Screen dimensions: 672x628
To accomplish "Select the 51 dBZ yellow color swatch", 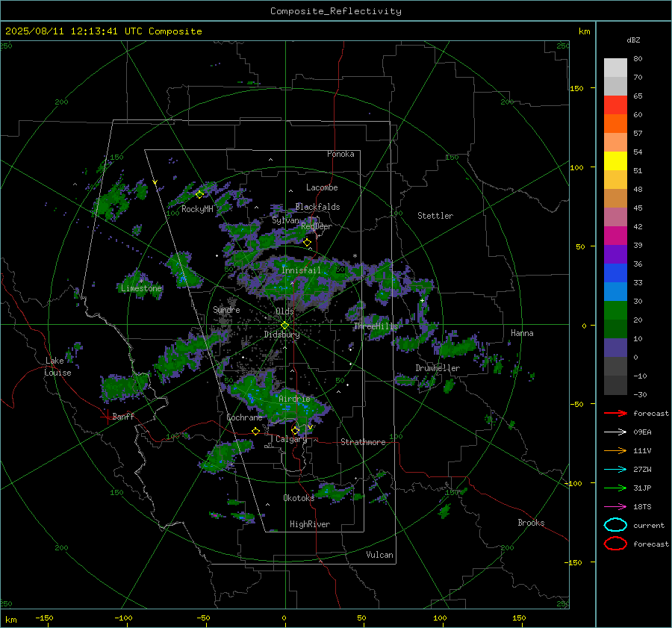I will click(615, 161).
